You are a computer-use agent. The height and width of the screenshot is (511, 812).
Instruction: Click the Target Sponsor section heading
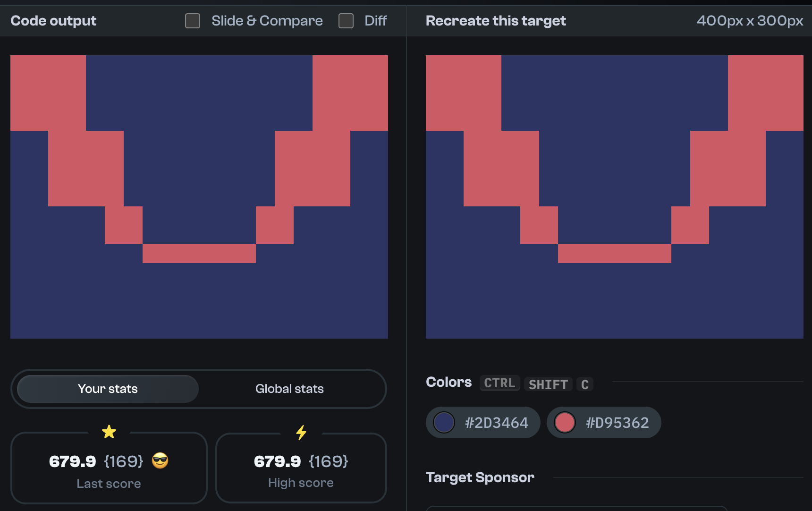(480, 477)
